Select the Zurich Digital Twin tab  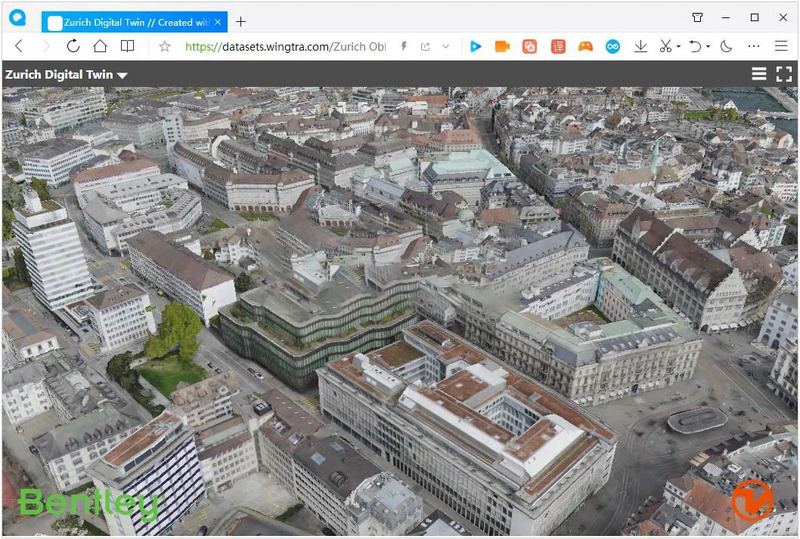click(135, 22)
